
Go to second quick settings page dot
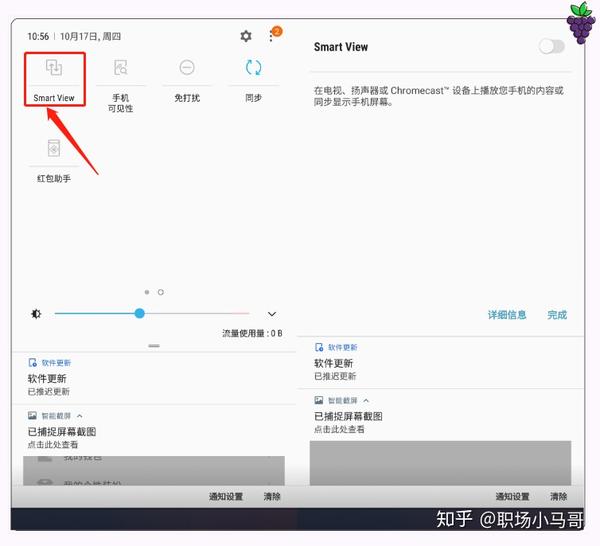161,292
